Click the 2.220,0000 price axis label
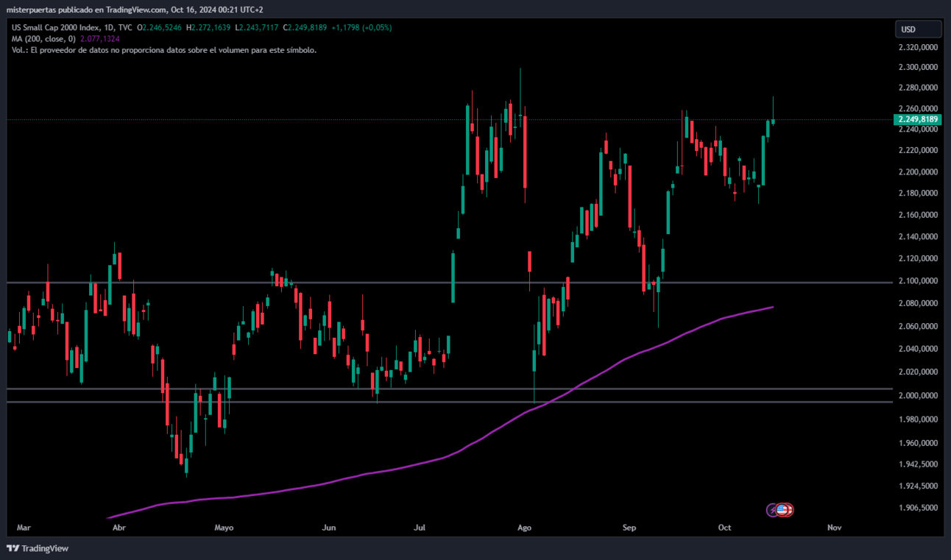Screen dimensions: 951x560 pyautogui.click(x=918, y=151)
